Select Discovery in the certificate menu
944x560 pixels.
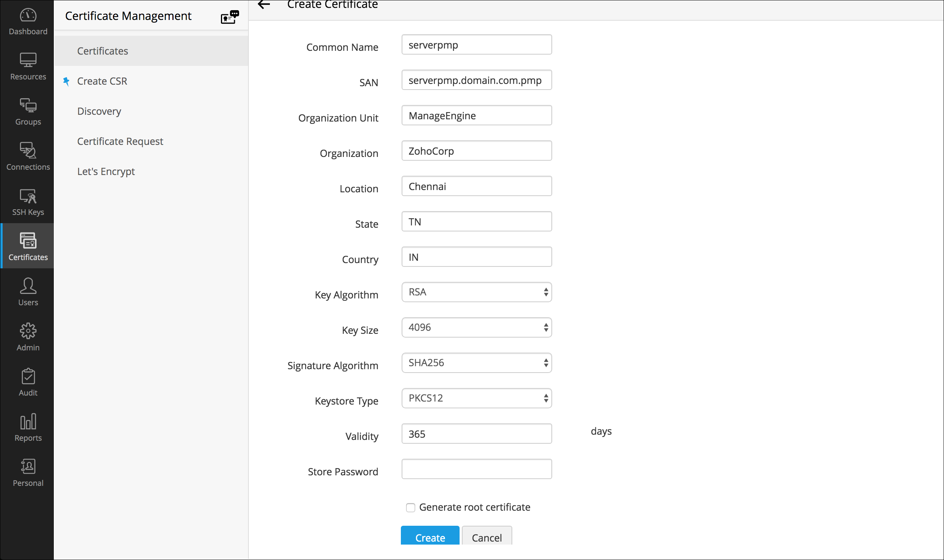point(99,111)
